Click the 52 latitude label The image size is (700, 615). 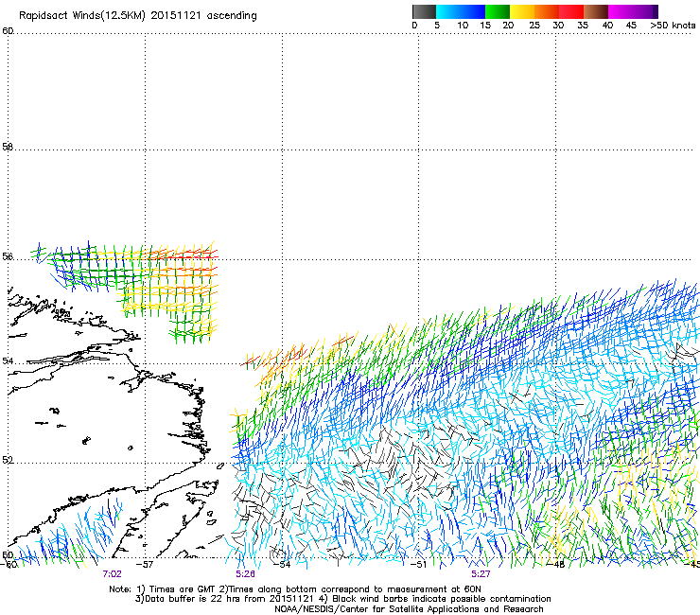click(x=8, y=461)
